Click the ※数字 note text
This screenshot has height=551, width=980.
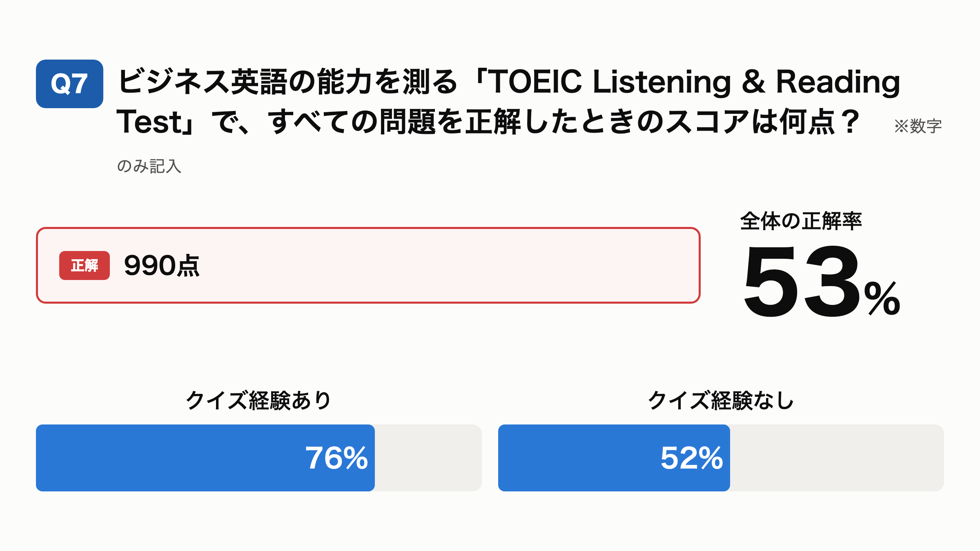pyautogui.click(x=918, y=126)
